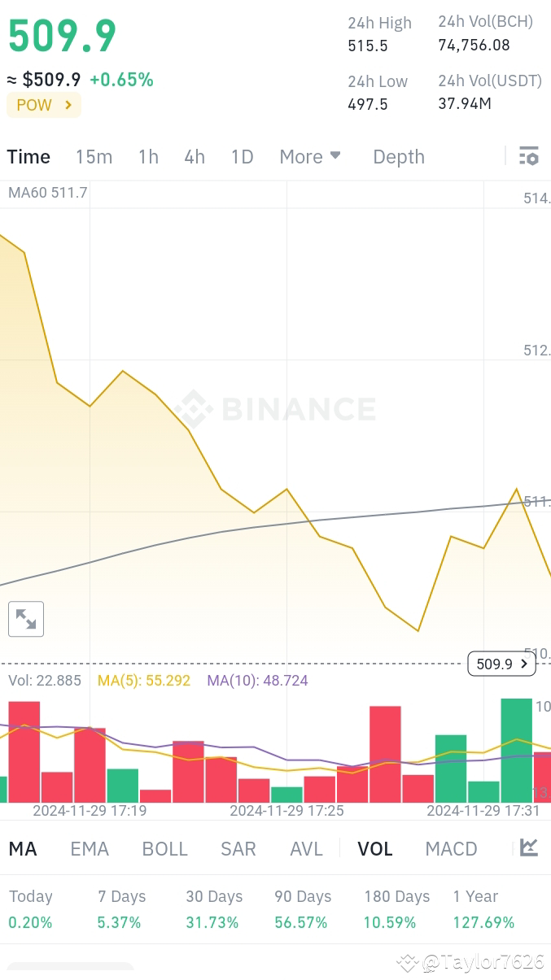Open the Depth view

(x=398, y=156)
